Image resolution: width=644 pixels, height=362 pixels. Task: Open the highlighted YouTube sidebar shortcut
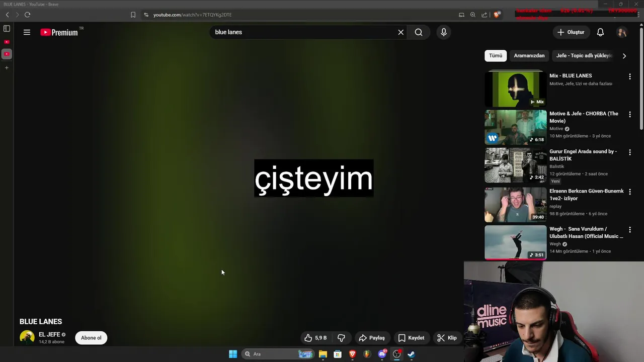tap(7, 54)
